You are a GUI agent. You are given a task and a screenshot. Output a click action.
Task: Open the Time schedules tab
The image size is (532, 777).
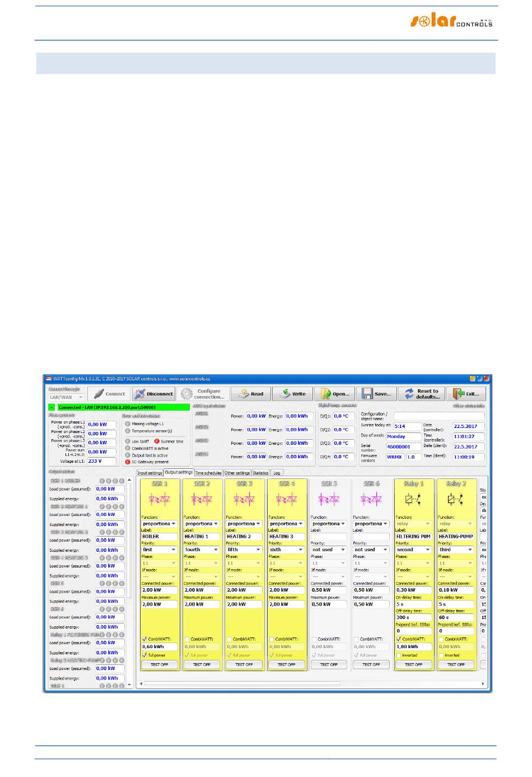point(208,473)
